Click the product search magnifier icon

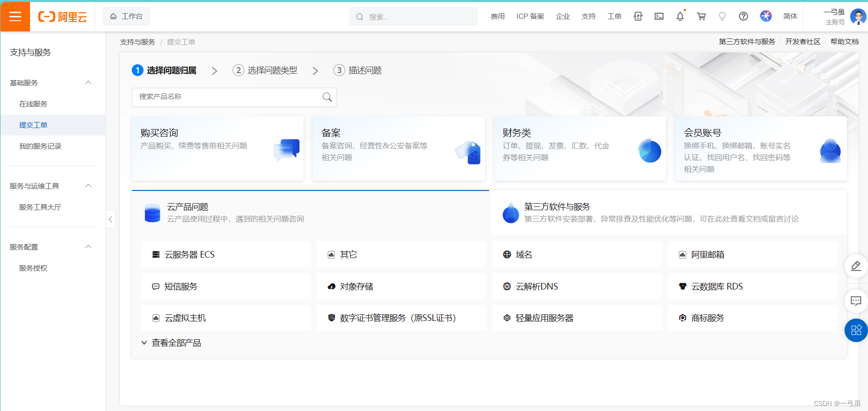(x=327, y=97)
